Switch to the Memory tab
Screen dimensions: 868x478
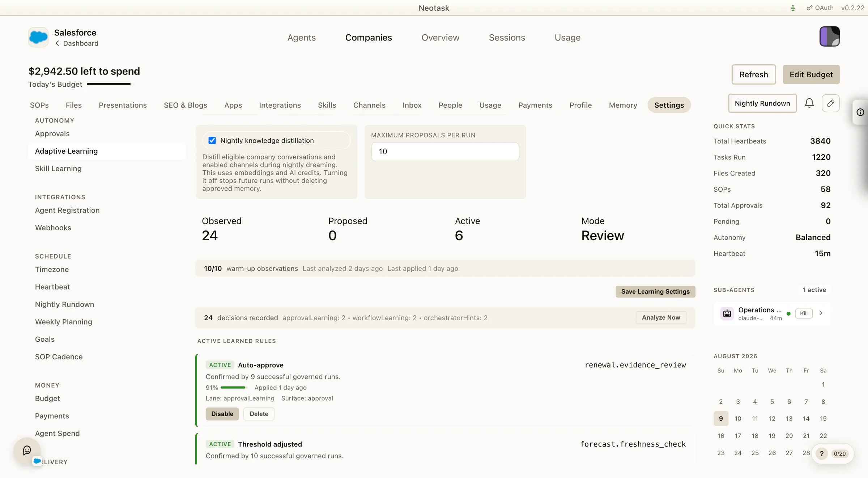(623, 105)
